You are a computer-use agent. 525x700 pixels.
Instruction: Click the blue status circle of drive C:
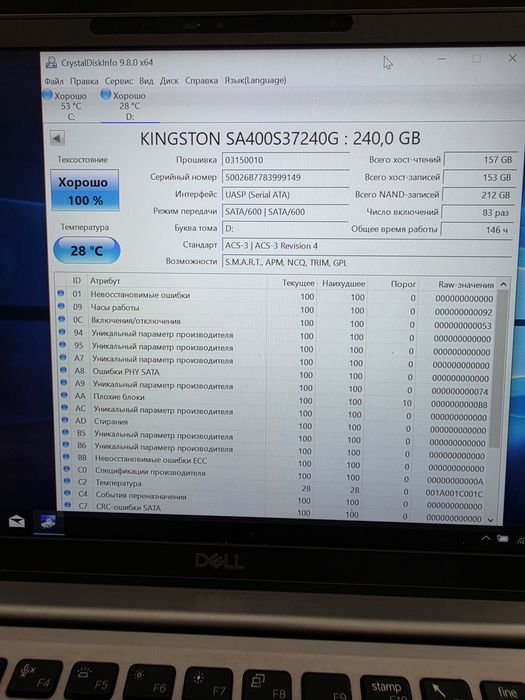pyautogui.click(x=47, y=94)
